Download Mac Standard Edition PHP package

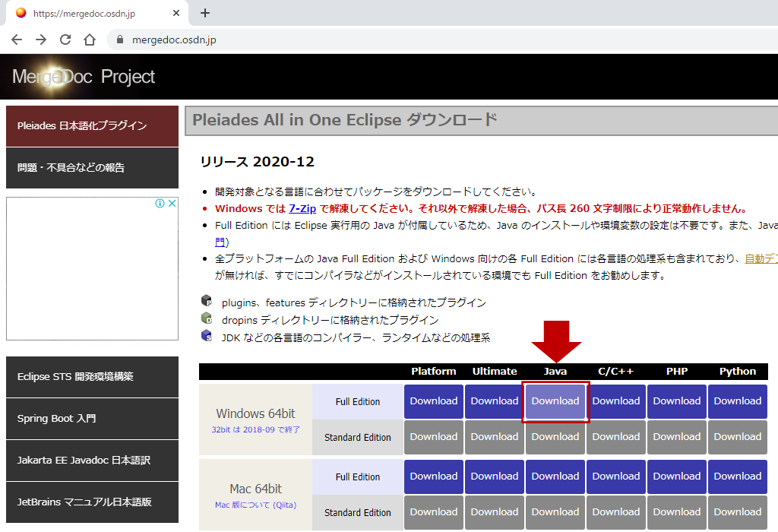677,512
